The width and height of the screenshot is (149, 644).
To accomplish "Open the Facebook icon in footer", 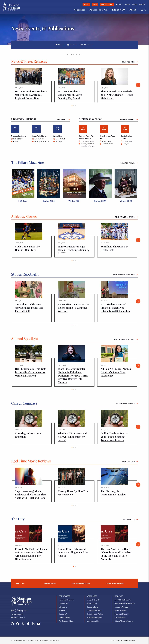I will pos(18,624).
